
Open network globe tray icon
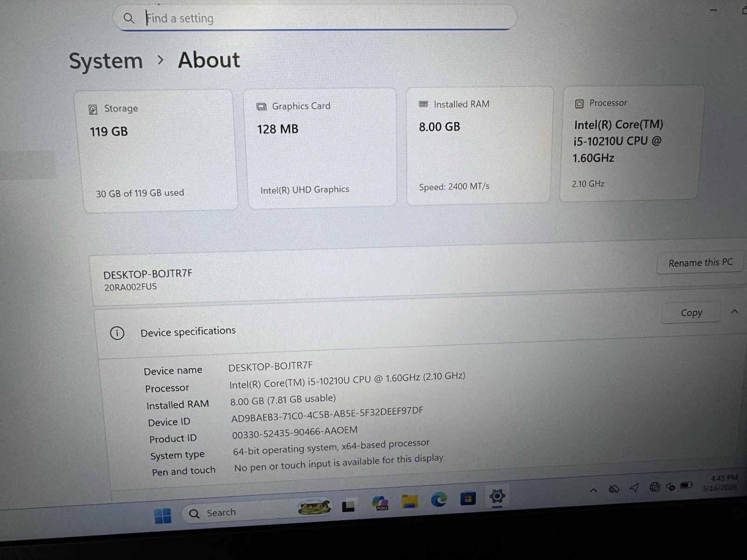[655, 487]
